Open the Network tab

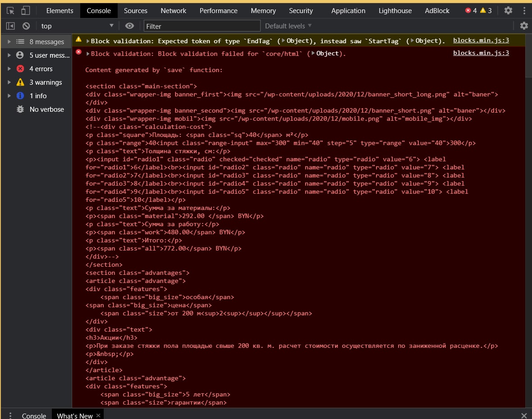click(174, 11)
